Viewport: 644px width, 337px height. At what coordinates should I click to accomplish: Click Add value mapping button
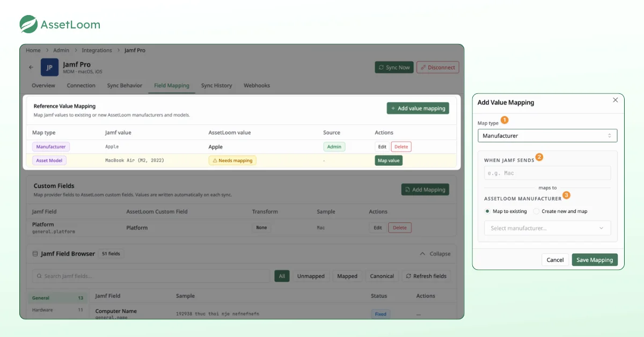[418, 108]
